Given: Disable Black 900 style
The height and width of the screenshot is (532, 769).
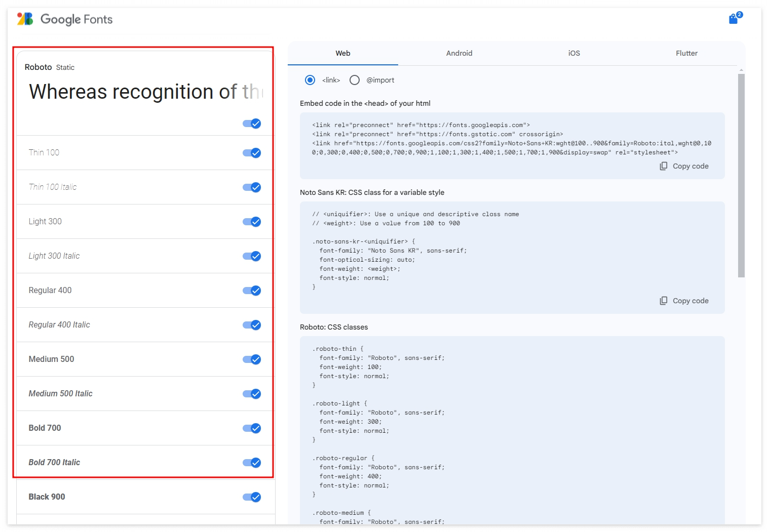Looking at the screenshot, I should click(252, 497).
